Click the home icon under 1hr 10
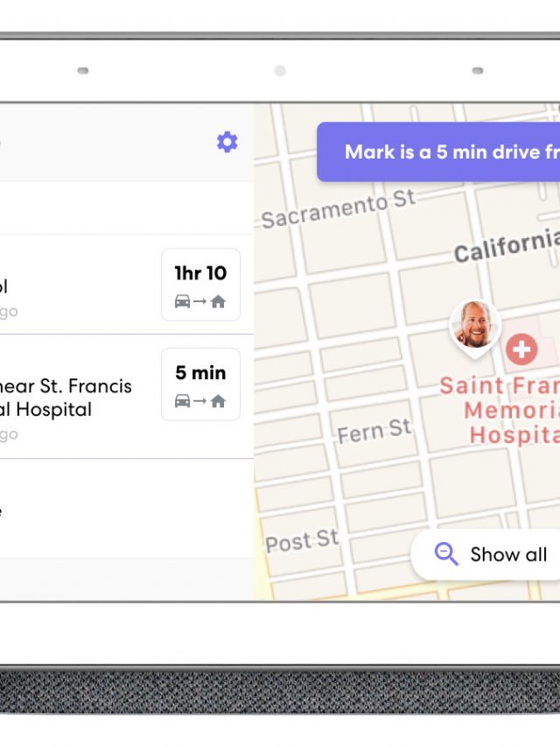The width and height of the screenshot is (560, 747). pos(218,301)
